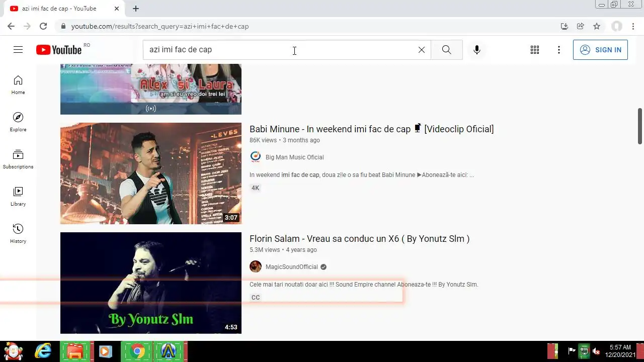The height and width of the screenshot is (362, 644).
Task: Open the YouTube hamburger guide menu
Action: click(18, 50)
